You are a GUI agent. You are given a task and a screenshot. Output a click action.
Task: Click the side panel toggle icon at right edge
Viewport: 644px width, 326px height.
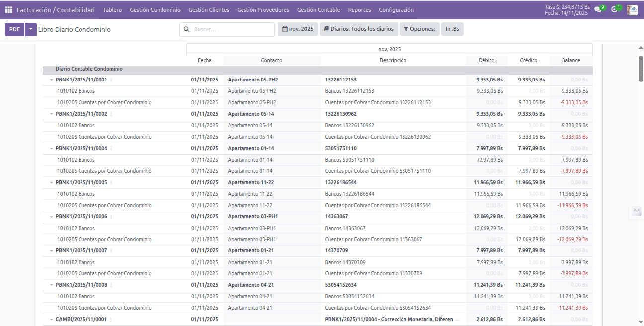click(x=637, y=211)
